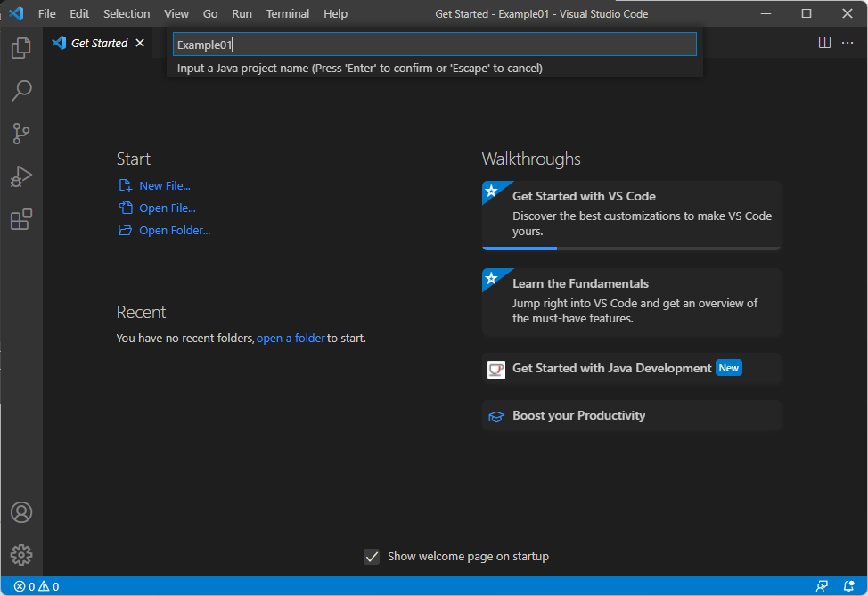
Task: Click the VS Code walkthrough progress bar
Action: (631, 249)
